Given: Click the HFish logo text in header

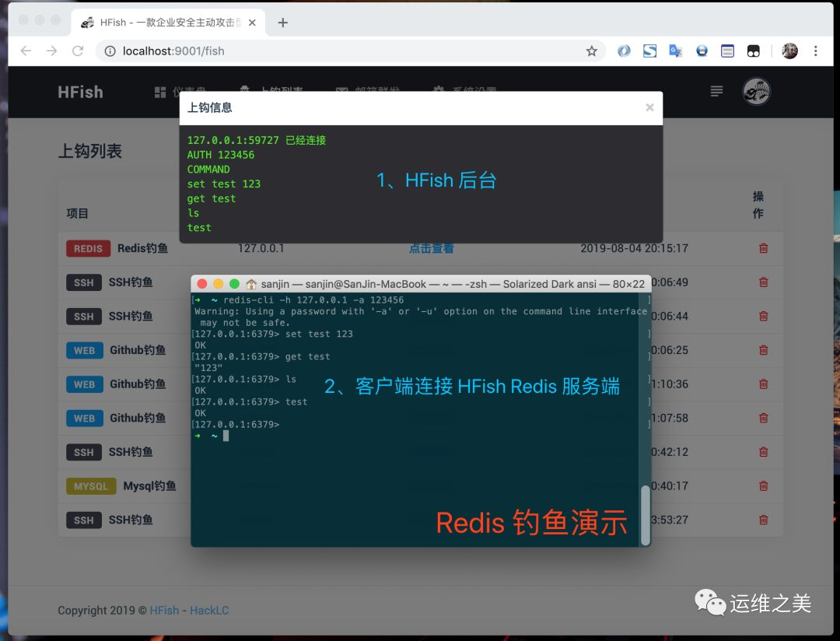Looking at the screenshot, I should pos(80,93).
